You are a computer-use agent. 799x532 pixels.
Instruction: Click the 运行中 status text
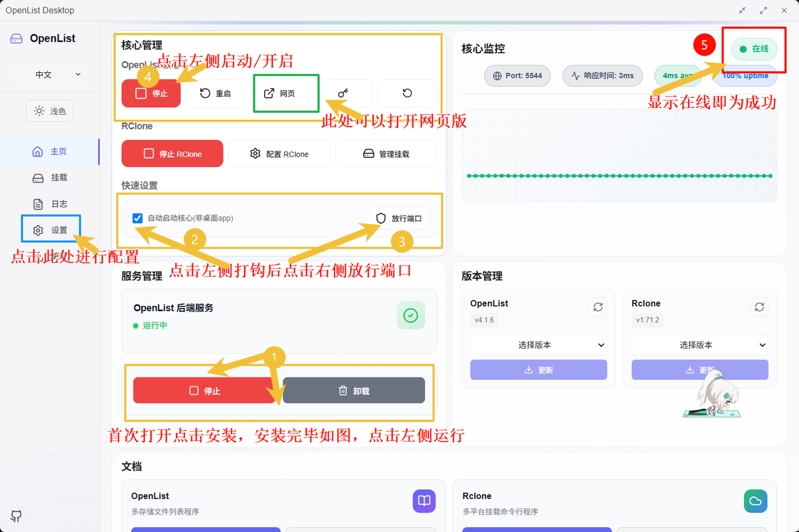pyautogui.click(x=155, y=325)
